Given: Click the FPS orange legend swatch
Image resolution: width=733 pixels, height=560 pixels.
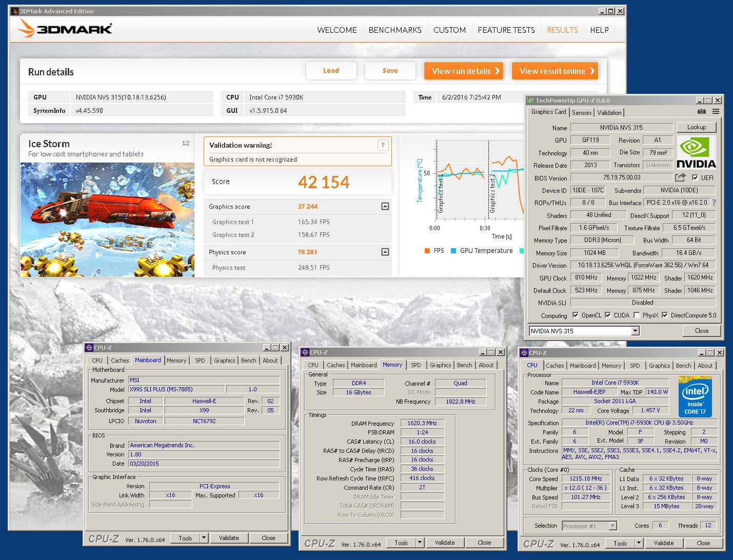Looking at the screenshot, I should 427,251.
